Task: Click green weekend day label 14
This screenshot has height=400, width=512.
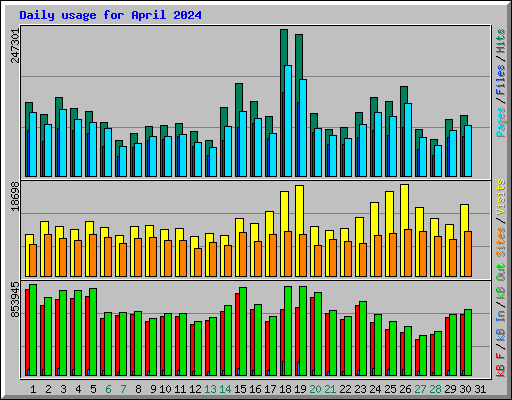Action: coord(225,389)
